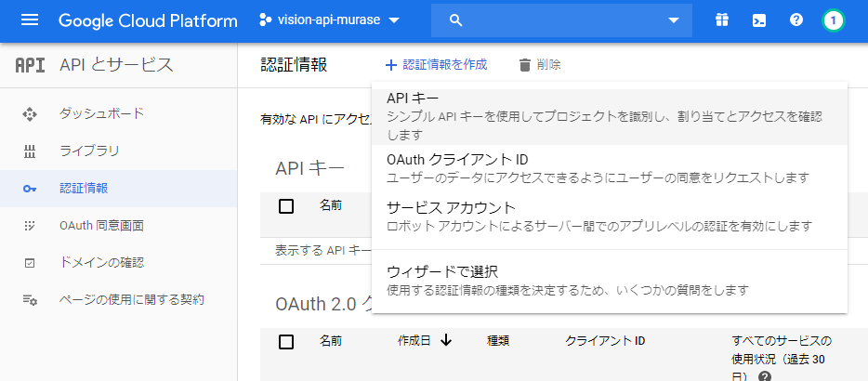Click the plus icon for creating credentials
The height and width of the screenshot is (381, 868).
click(391, 65)
